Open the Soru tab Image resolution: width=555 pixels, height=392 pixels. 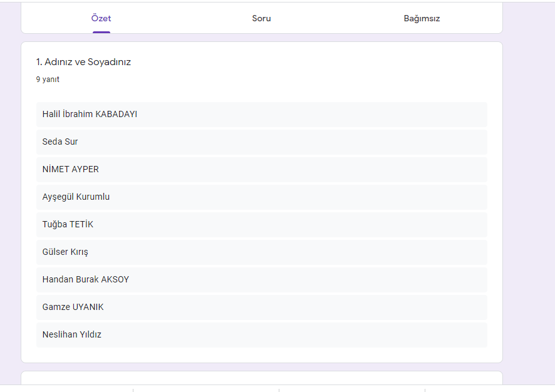click(x=261, y=18)
